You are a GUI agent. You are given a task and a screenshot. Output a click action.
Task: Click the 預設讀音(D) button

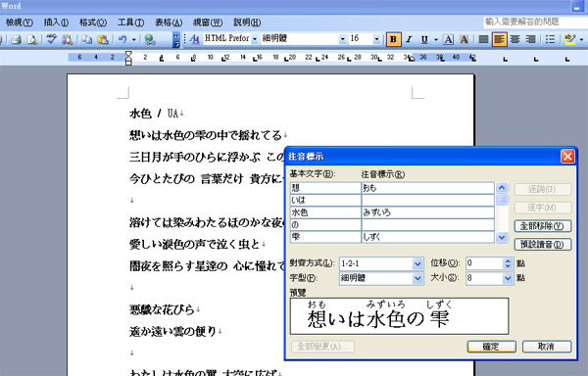pos(542,245)
